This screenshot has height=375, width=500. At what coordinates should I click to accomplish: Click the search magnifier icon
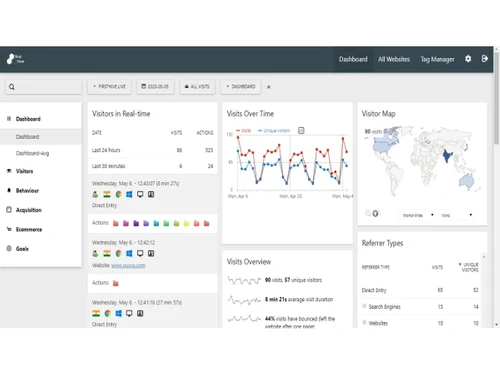point(12,87)
